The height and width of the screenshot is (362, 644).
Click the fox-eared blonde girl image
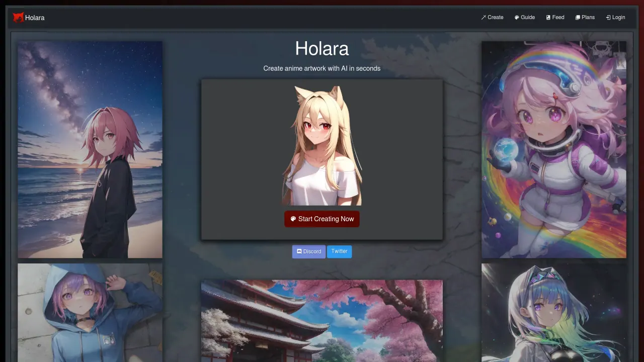322,145
